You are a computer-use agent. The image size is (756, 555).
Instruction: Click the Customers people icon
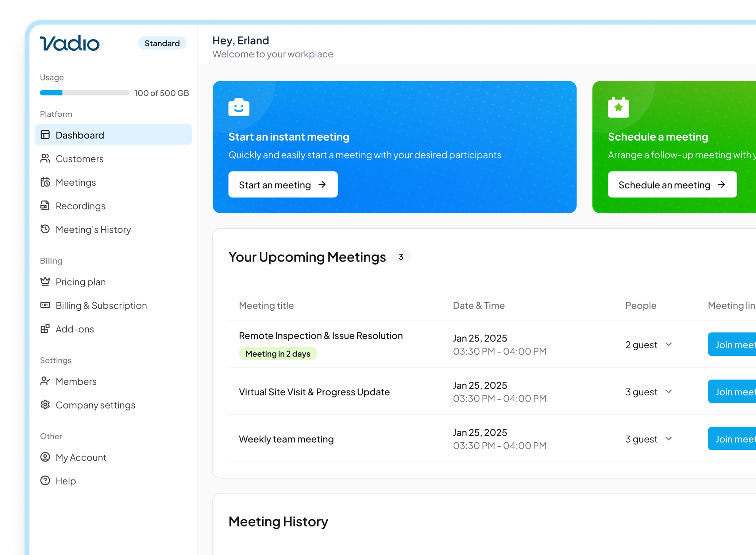45,158
